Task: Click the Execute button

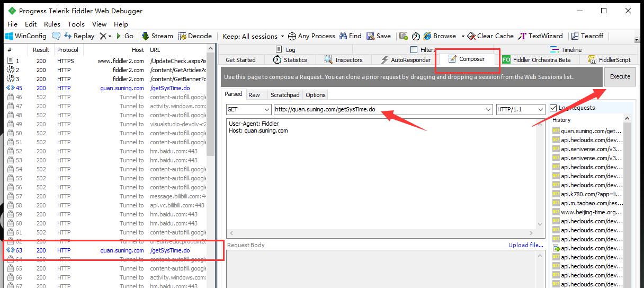Action: (x=620, y=76)
